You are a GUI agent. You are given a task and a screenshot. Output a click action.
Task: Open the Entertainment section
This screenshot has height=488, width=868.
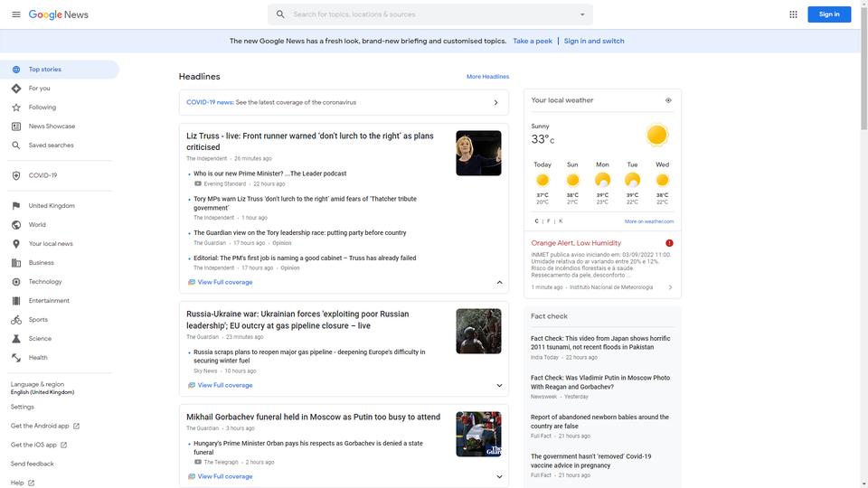(x=60, y=300)
